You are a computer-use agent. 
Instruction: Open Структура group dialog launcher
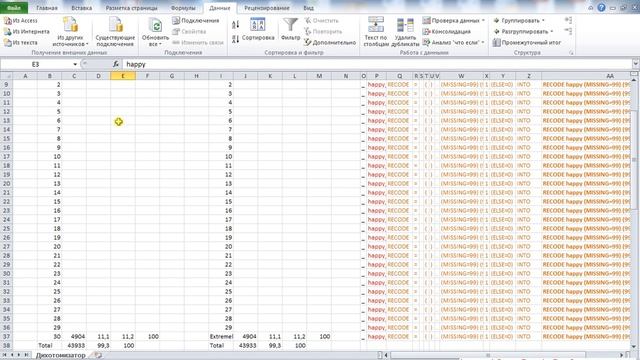(571, 53)
